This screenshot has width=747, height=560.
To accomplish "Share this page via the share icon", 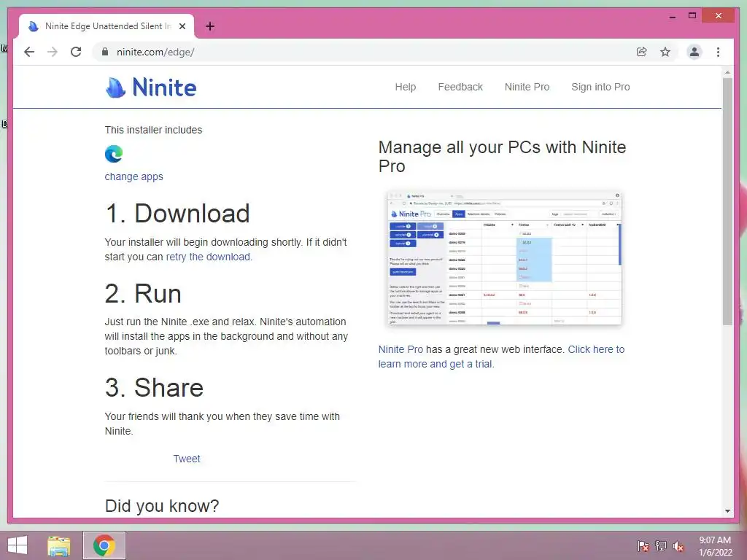I will pyautogui.click(x=642, y=52).
